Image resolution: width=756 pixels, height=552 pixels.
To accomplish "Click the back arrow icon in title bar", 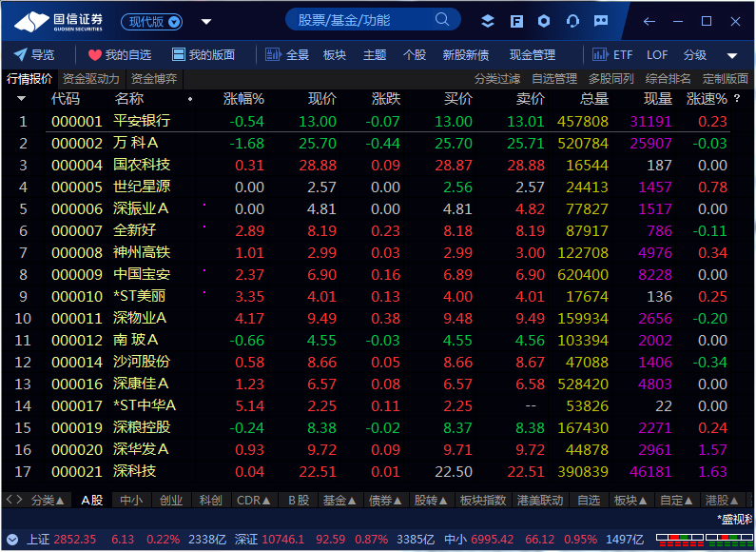I will tap(649, 21).
